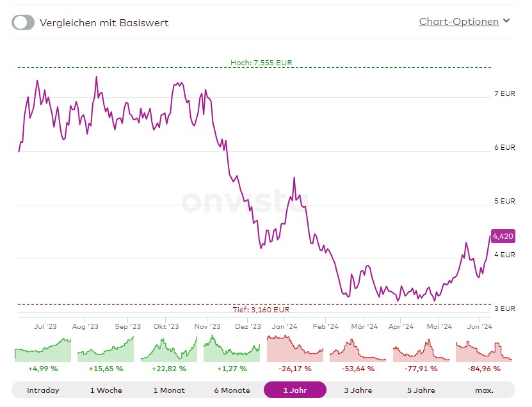532x407 pixels.
Task: Click the Intraday mini chart thumbnail
Action: (x=43, y=350)
